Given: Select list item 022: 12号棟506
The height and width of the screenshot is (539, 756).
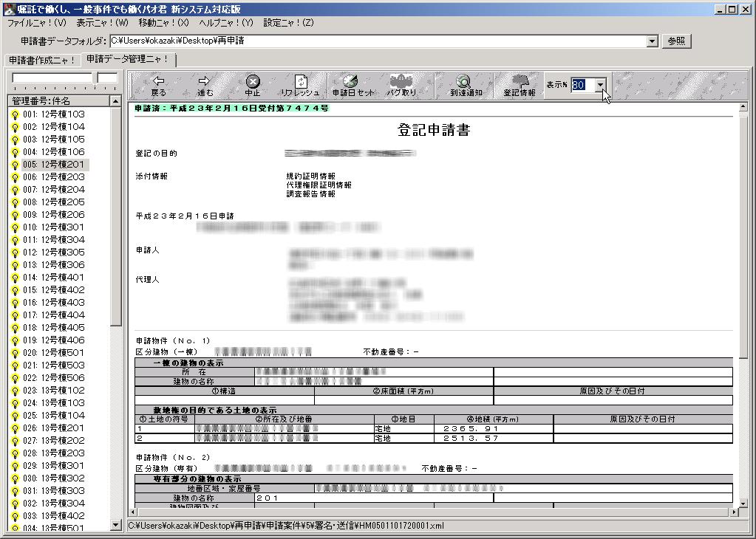Looking at the screenshot, I should [53, 378].
